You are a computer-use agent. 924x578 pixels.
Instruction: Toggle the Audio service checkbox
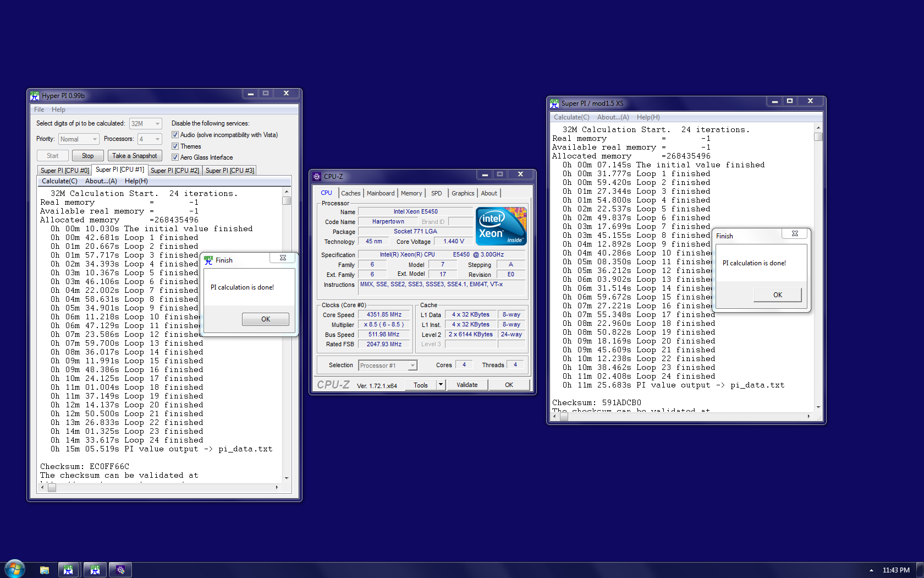175,135
